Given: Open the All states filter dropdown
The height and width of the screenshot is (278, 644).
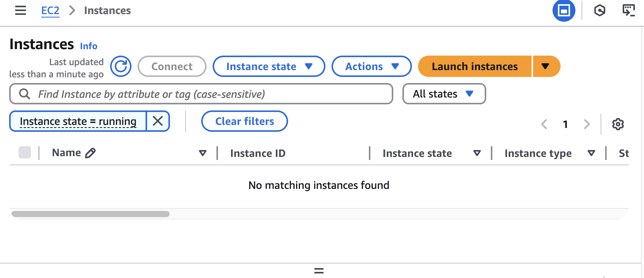Looking at the screenshot, I should (444, 94).
